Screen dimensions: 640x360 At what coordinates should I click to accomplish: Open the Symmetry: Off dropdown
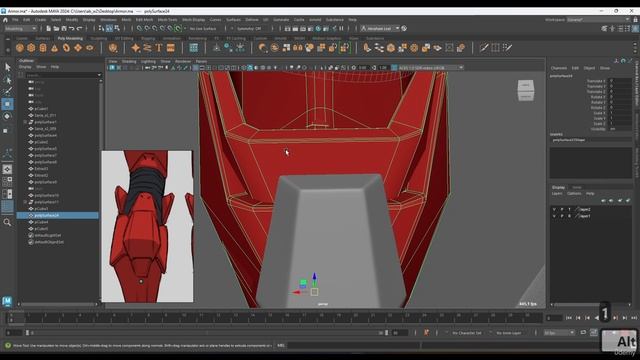(249, 29)
